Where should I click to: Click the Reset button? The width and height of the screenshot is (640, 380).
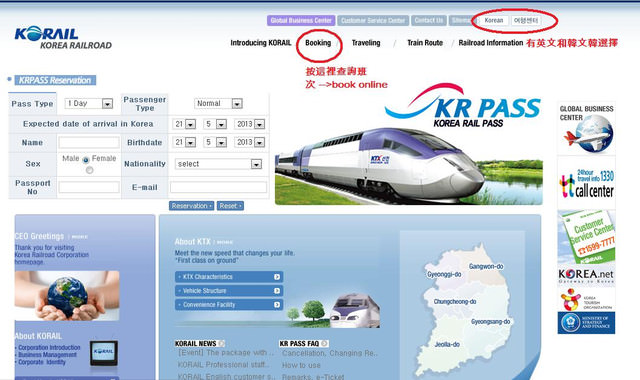tap(230, 206)
